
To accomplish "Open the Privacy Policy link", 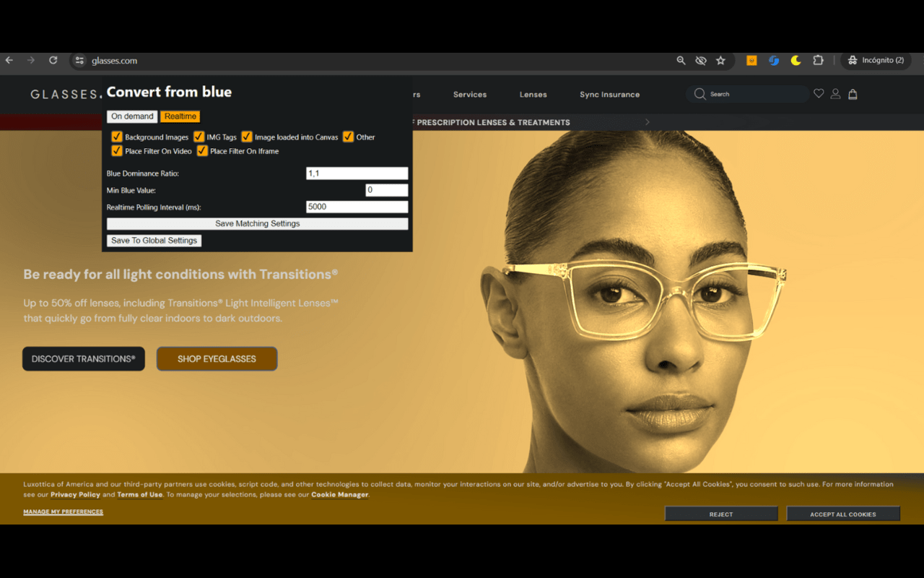I will pyautogui.click(x=75, y=495).
